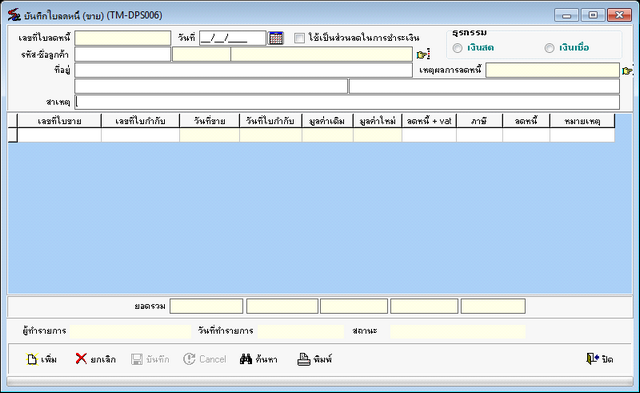Click the เลขที่ใบลดหนี้ input field
The height and width of the screenshot is (393, 640).
click(x=122, y=38)
